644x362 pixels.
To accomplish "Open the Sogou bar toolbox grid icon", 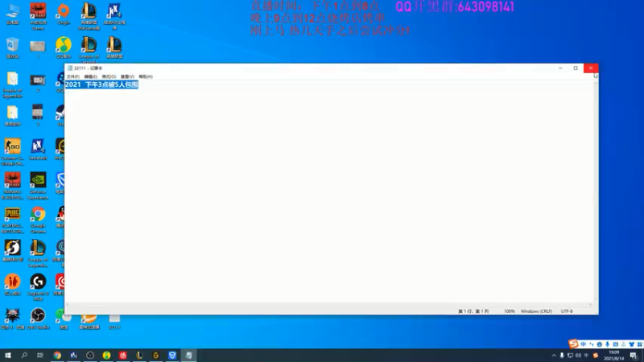I will click(x=640, y=344).
